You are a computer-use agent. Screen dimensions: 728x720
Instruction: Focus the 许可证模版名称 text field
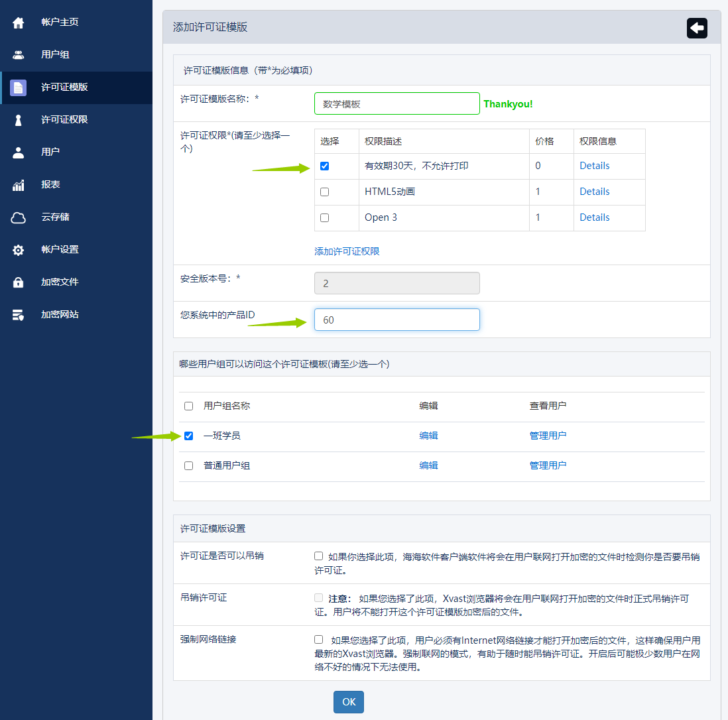pyautogui.click(x=396, y=103)
